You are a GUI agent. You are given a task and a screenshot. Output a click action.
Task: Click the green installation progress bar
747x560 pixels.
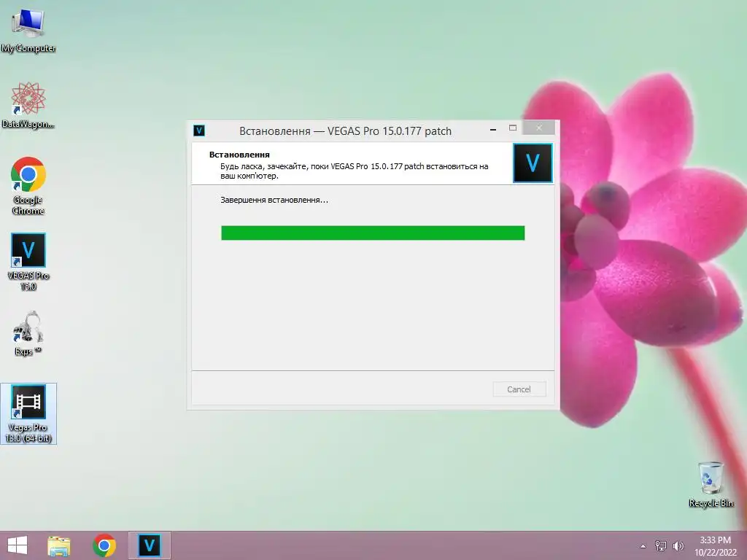373,233
